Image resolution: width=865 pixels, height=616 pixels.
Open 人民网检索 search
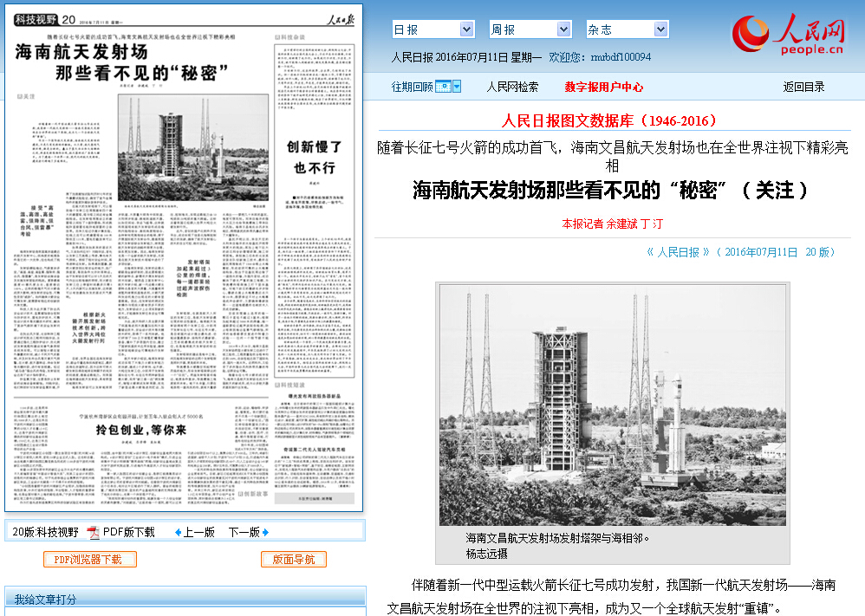point(512,87)
